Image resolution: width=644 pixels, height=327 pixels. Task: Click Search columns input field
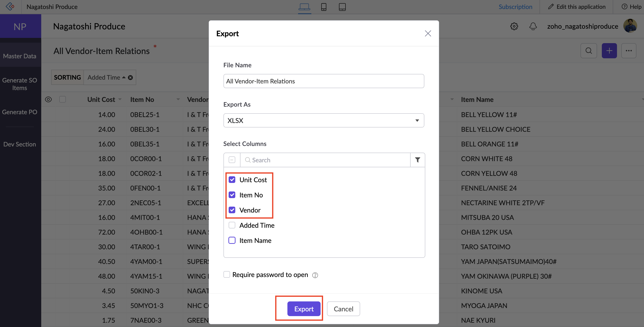coord(325,160)
